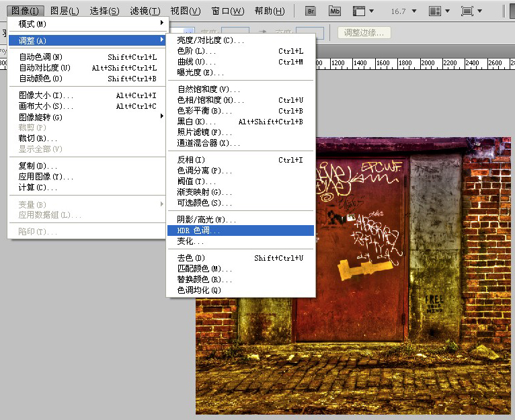Click the 调整边缘... button
The width and height of the screenshot is (515, 420).
click(x=364, y=32)
